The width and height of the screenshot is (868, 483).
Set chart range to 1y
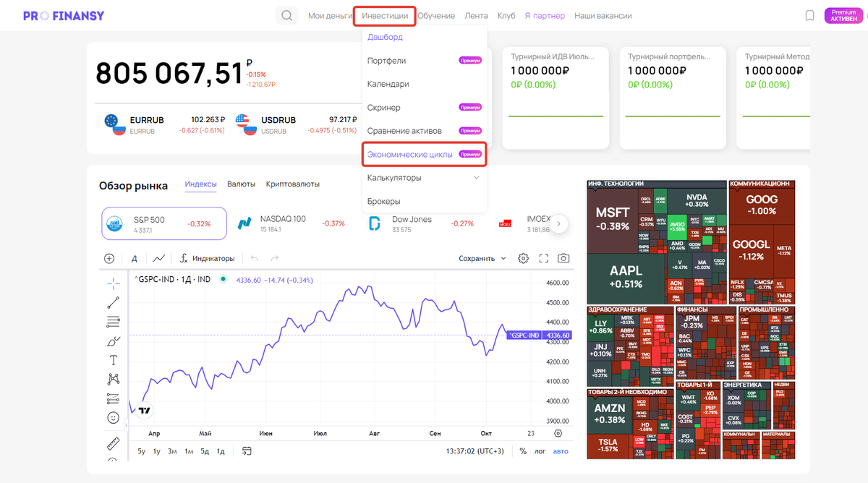pyautogui.click(x=157, y=451)
